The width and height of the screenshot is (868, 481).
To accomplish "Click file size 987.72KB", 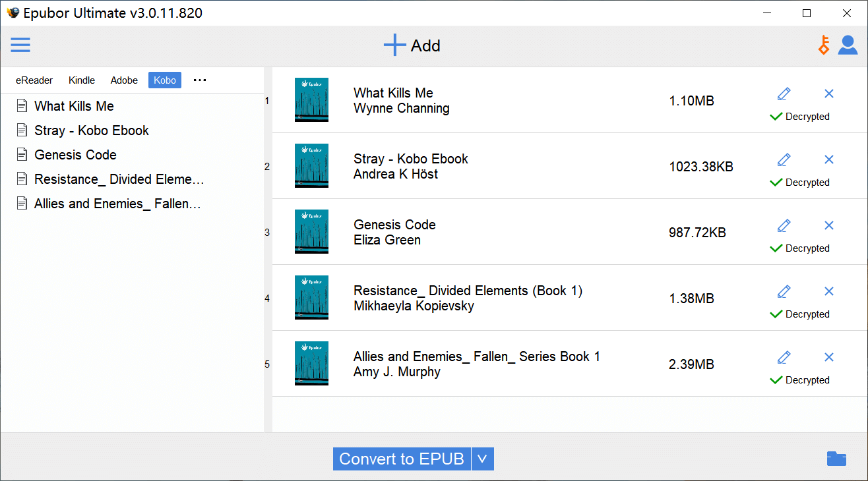I will click(x=698, y=233).
